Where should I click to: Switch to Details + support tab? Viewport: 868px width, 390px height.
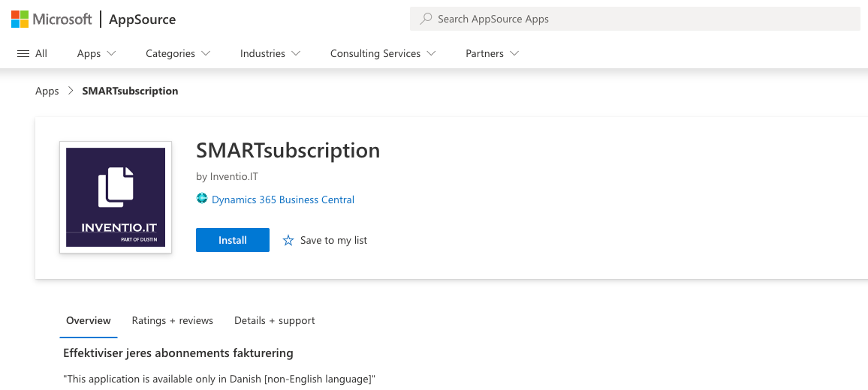[x=275, y=321]
